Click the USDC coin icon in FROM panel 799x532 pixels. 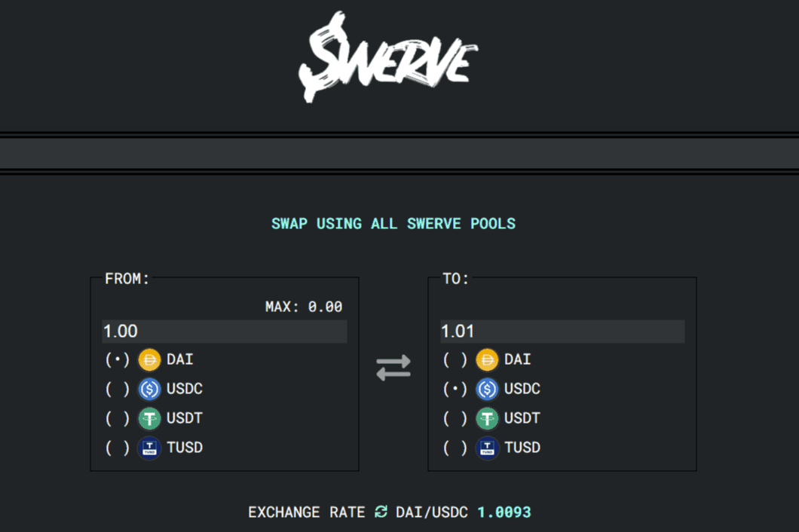149,390
